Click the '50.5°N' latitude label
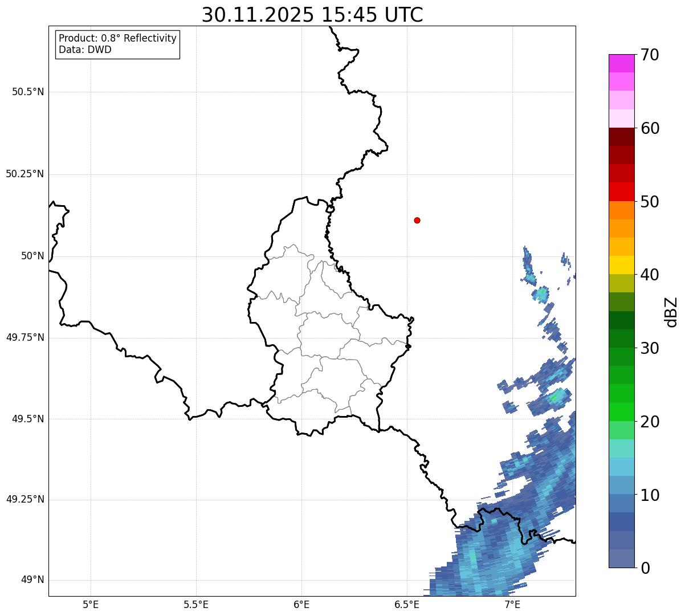This screenshot has height=616, width=685. 28,92
